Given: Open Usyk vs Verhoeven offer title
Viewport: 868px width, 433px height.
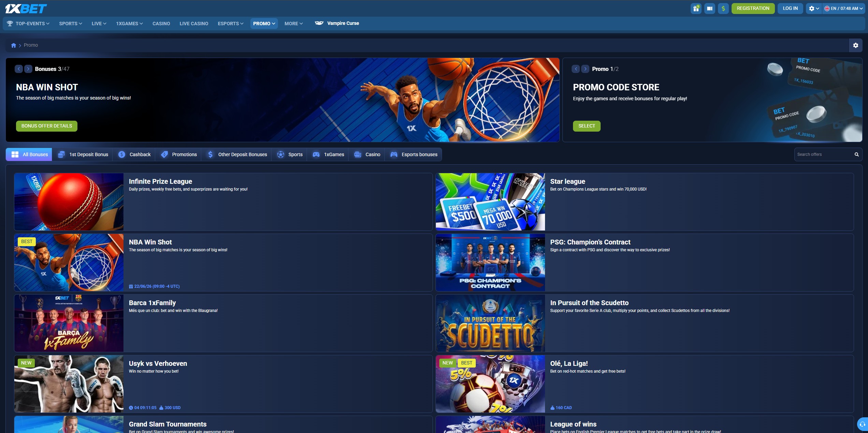Looking at the screenshot, I should tap(158, 363).
